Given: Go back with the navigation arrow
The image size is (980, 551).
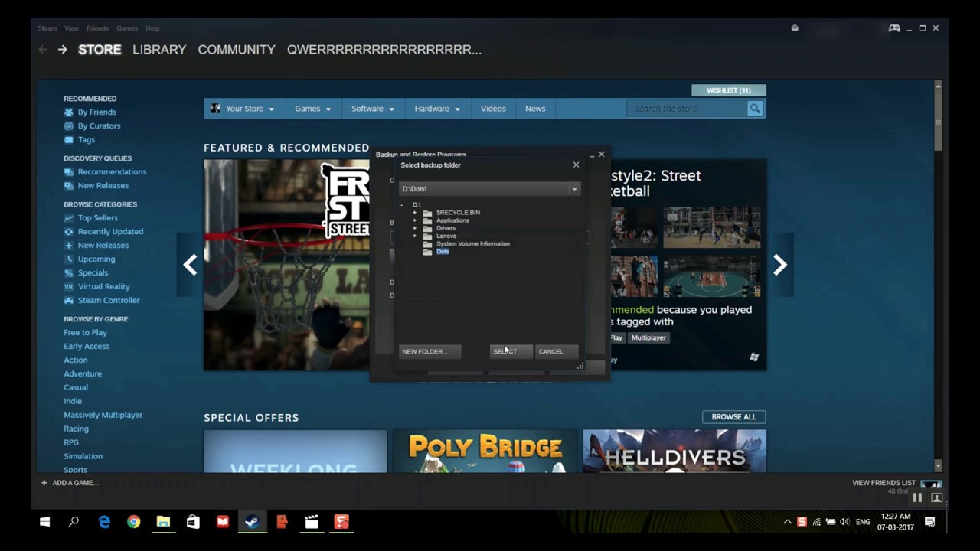Looking at the screenshot, I should (43, 50).
